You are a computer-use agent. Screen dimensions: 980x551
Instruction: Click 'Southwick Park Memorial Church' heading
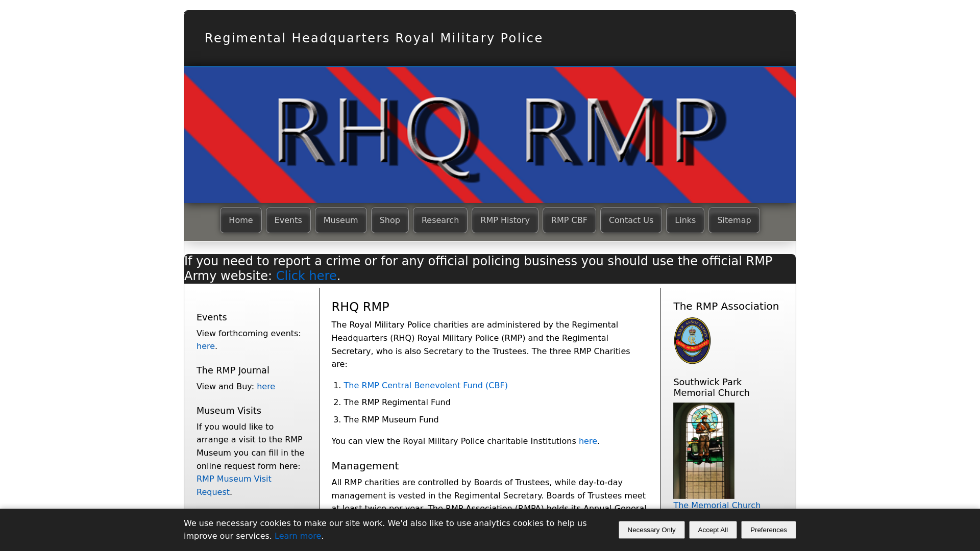(x=712, y=388)
